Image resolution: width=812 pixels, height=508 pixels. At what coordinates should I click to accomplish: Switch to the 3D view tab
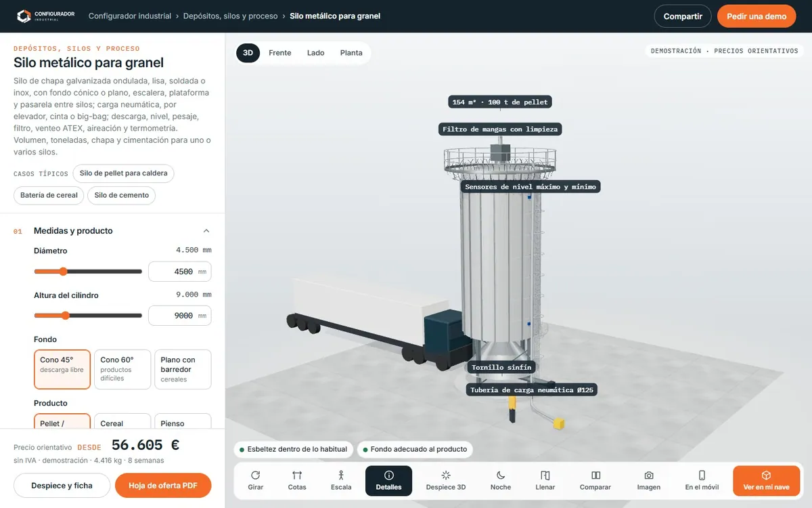pos(248,53)
